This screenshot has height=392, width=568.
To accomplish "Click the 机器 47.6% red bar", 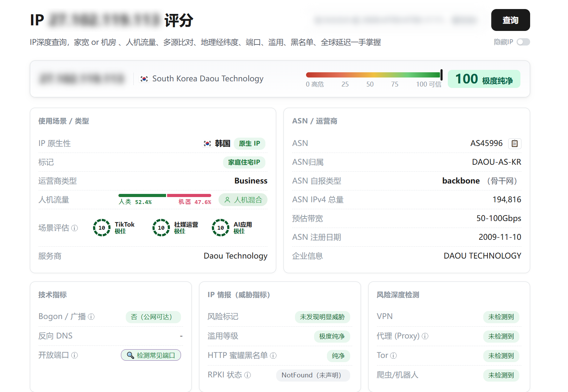I will pos(189,195).
